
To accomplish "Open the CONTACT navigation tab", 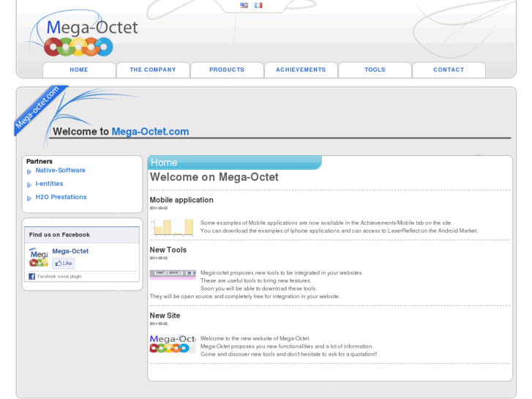I will 449,70.
